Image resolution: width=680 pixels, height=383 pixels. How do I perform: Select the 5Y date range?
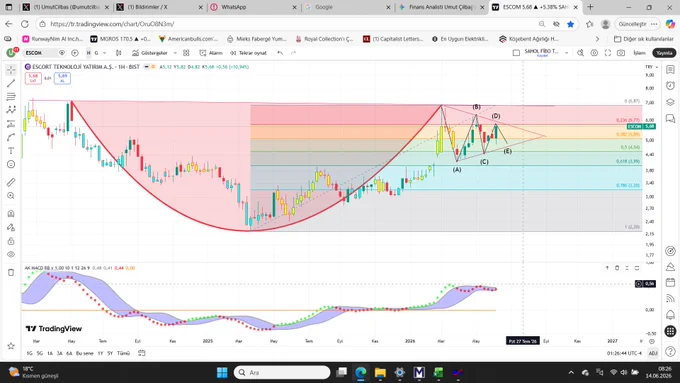click(110, 354)
